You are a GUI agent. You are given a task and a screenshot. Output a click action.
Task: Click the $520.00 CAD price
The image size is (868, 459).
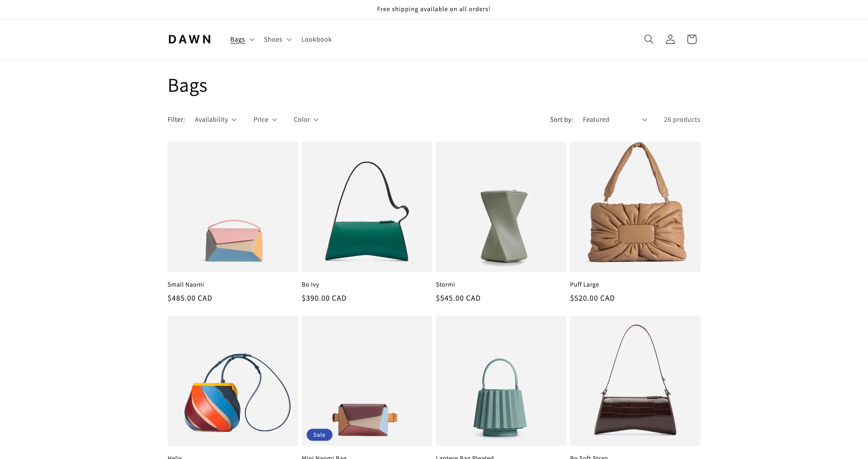tap(592, 298)
